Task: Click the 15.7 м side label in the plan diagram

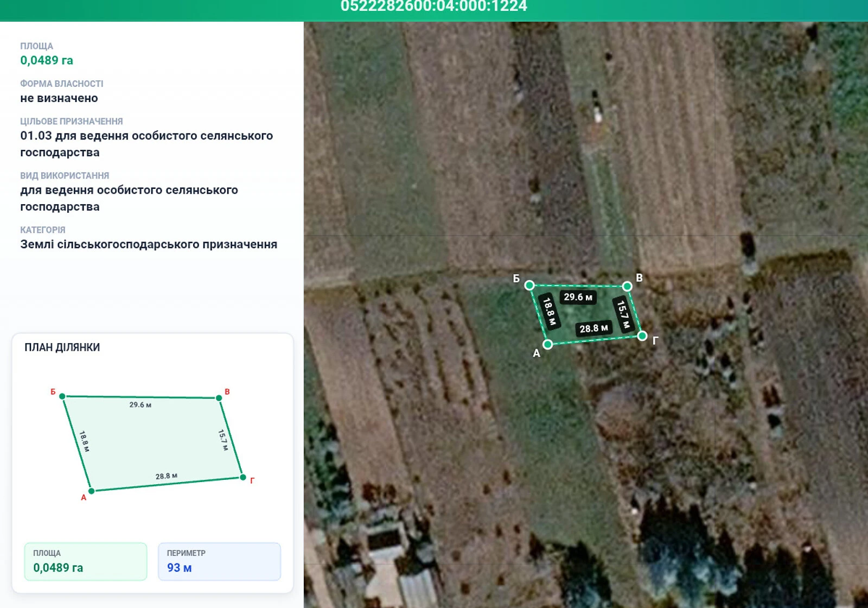Action: coord(223,440)
